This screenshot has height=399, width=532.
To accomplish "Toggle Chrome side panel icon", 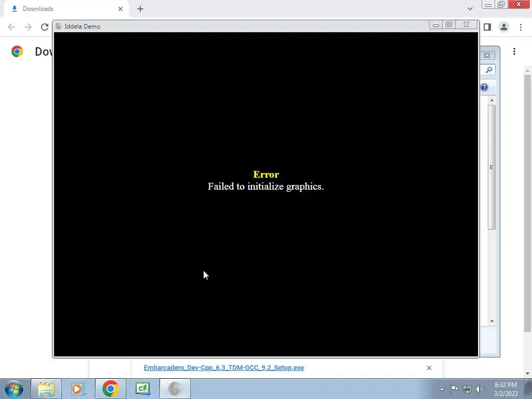I will click(x=487, y=27).
